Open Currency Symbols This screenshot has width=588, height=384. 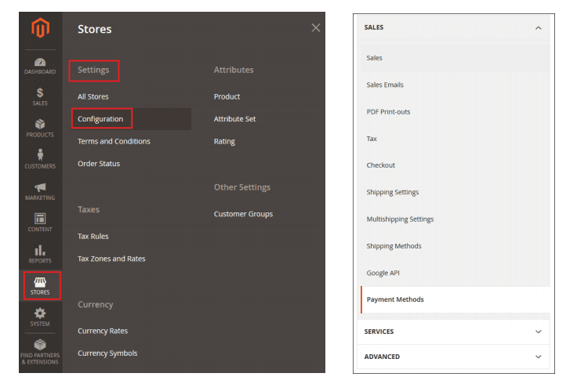coord(107,353)
